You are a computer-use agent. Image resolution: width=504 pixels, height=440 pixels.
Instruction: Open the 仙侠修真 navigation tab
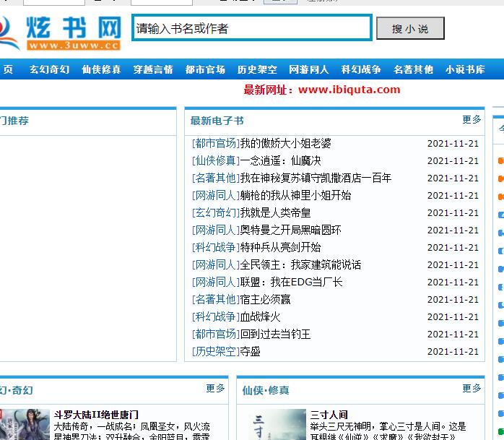[101, 69]
